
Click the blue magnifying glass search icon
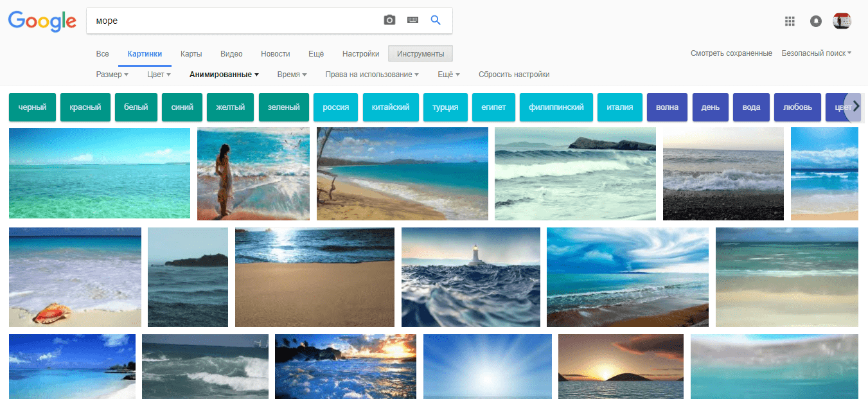(x=436, y=21)
